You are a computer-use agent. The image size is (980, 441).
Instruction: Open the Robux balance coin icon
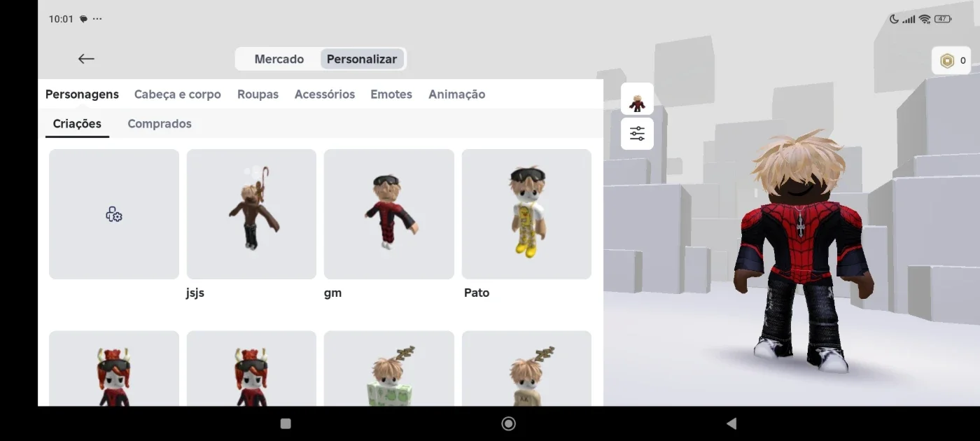click(x=947, y=61)
